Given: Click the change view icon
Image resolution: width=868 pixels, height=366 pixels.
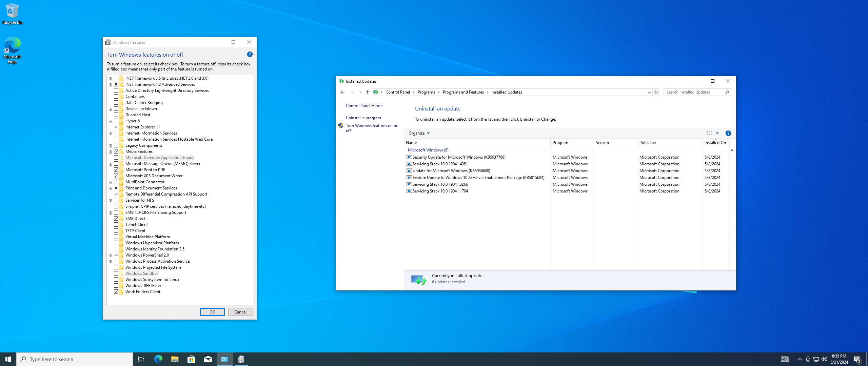Looking at the screenshot, I should [709, 133].
